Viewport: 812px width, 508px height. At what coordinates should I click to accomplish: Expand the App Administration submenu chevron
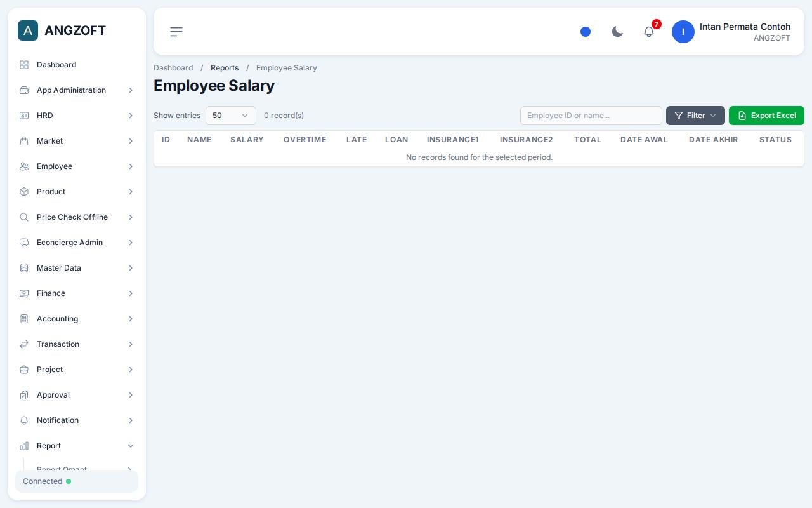[131, 90]
